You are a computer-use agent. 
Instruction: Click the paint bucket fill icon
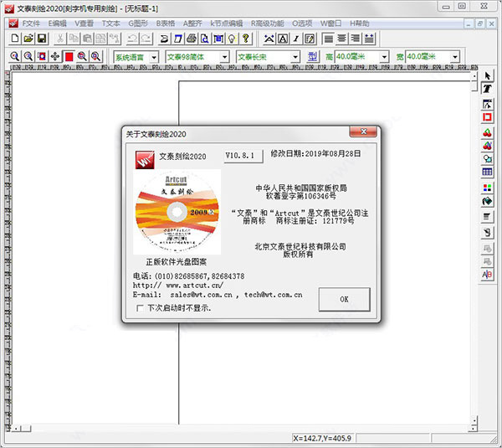click(487, 201)
